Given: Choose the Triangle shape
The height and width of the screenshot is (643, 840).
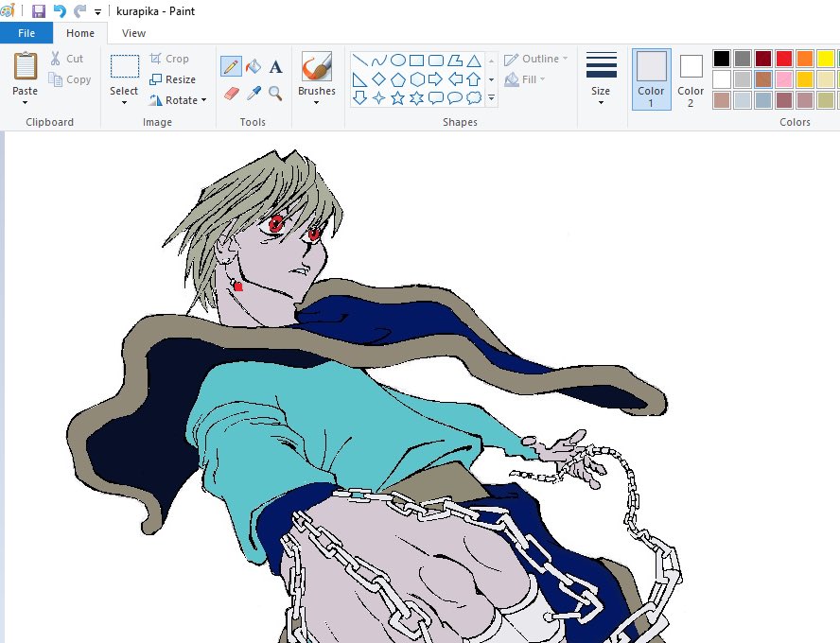Looking at the screenshot, I should pos(474,60).
